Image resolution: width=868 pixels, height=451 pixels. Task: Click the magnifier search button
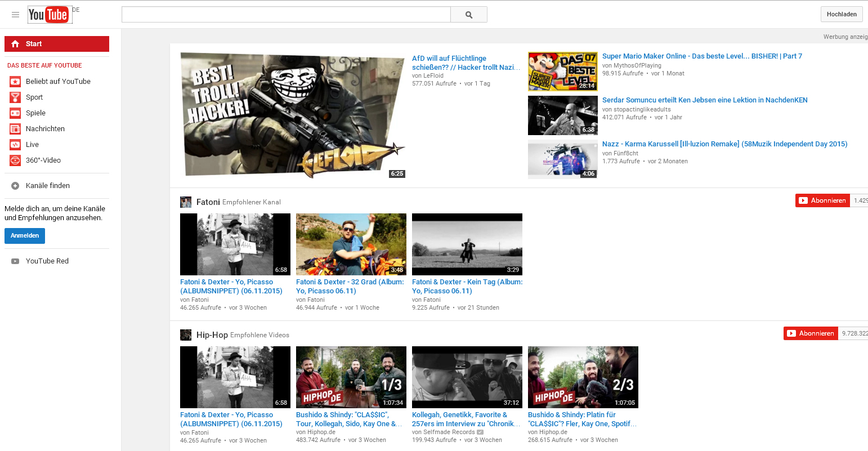click(469, 15)
